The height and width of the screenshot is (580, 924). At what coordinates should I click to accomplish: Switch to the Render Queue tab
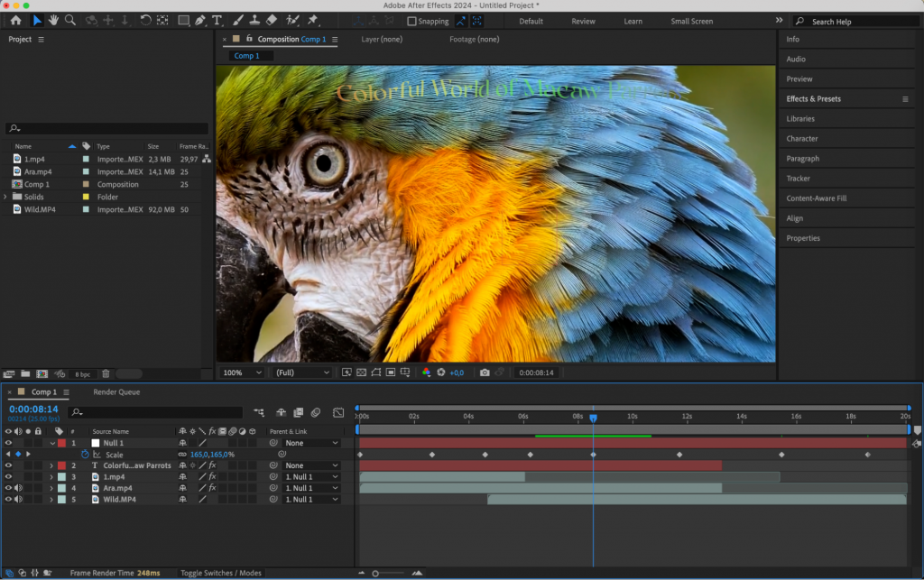[x=117, y=392]
